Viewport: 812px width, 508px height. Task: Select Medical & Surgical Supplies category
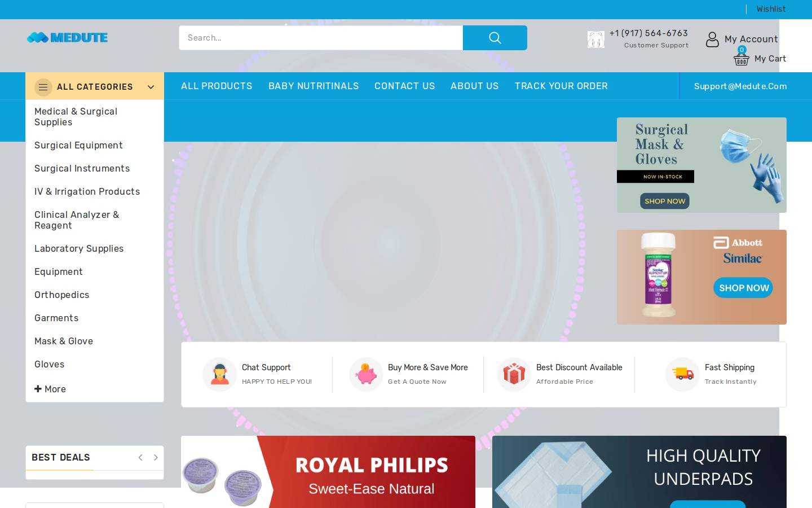point(76,117)
